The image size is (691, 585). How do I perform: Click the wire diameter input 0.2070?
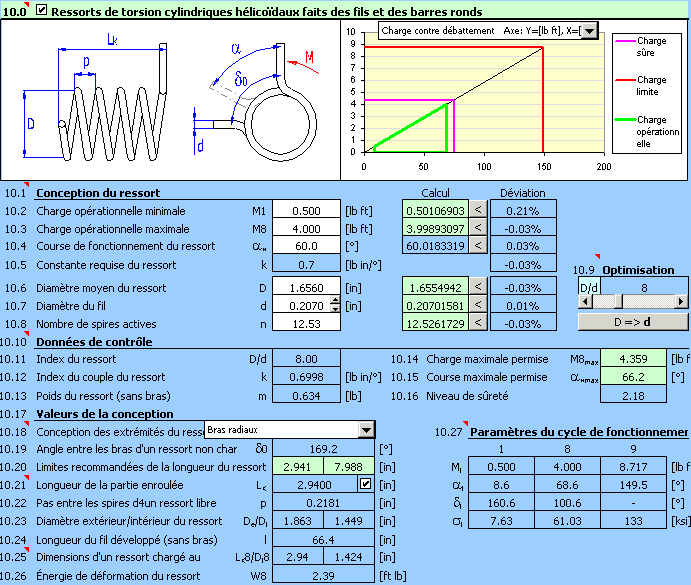click(302, 305)
